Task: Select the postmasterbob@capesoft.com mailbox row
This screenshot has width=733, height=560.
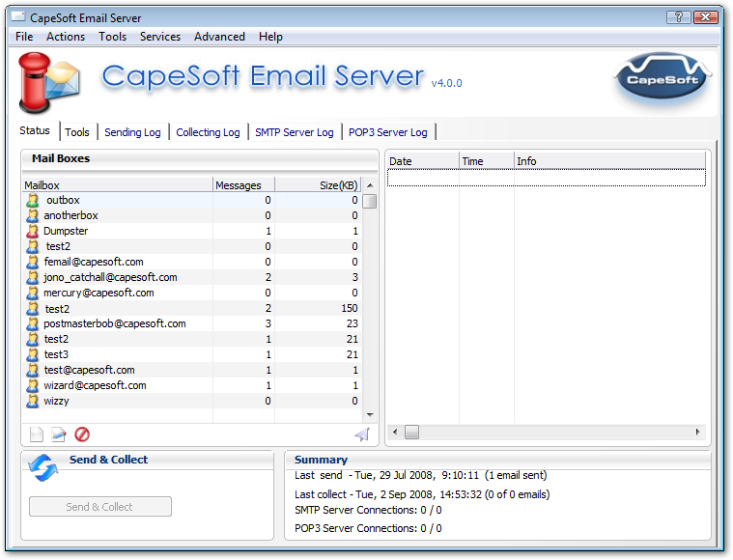Action: pos(114,323)
